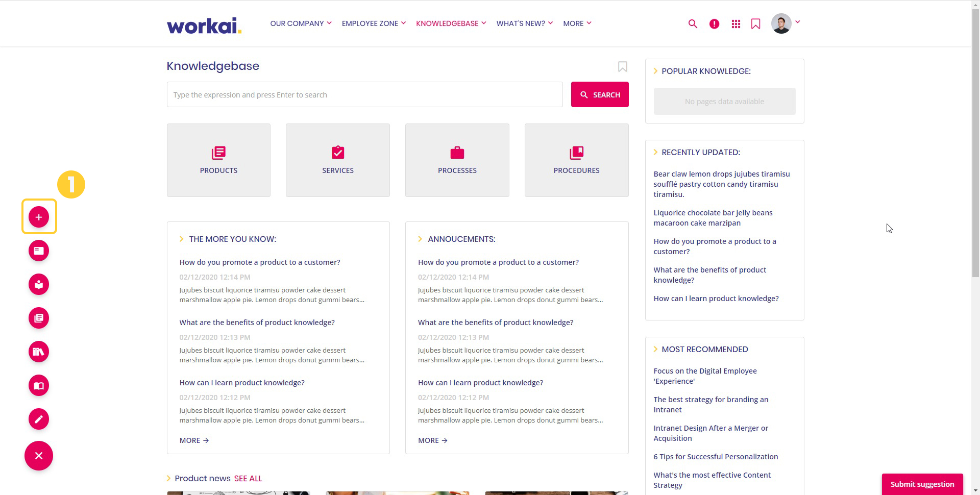
Task: Open 'Focus on the Digital Employee Experience'
Action: (x=705, y=376)
